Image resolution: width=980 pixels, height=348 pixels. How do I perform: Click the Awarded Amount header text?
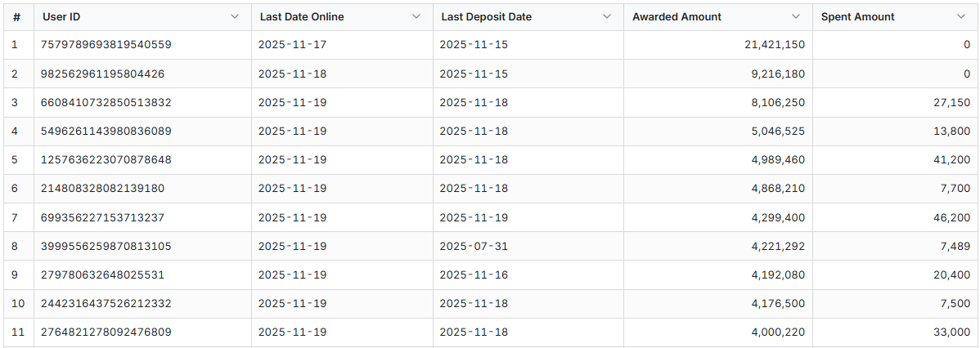pyautogui.click(x=677, y=16)
